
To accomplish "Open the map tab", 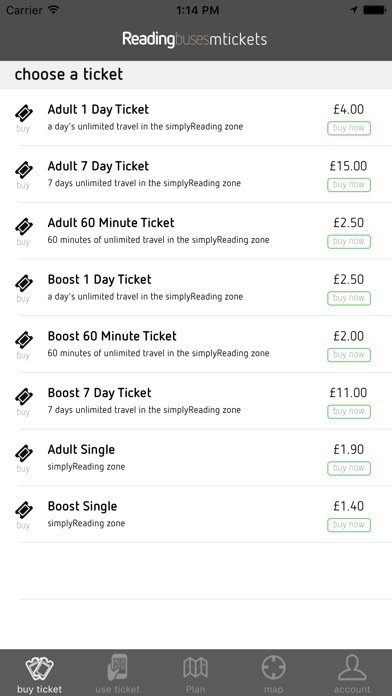I will point(273,674).
